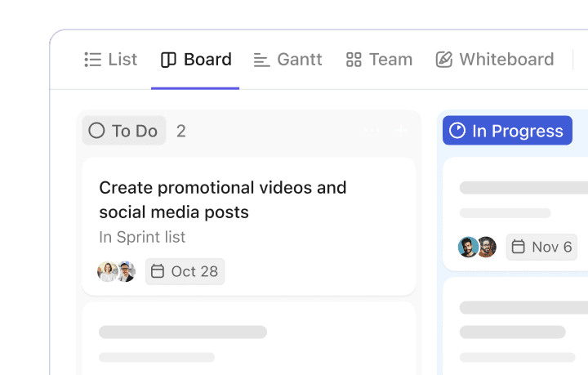588x375 pixels.
Task: Click the In Progress status badge
Action: (x=507, y=131)
